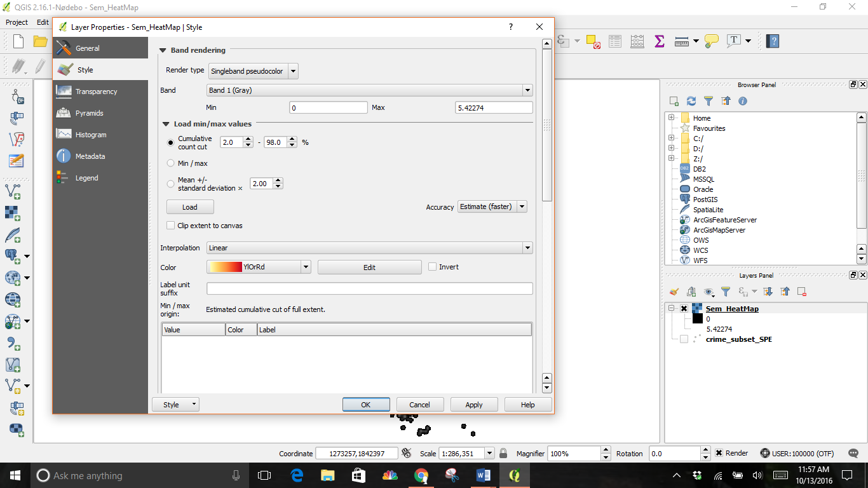Open PostGIS entry in Browser Panel
This screenshot has width=868, height=488.
[x=705, y=200]
